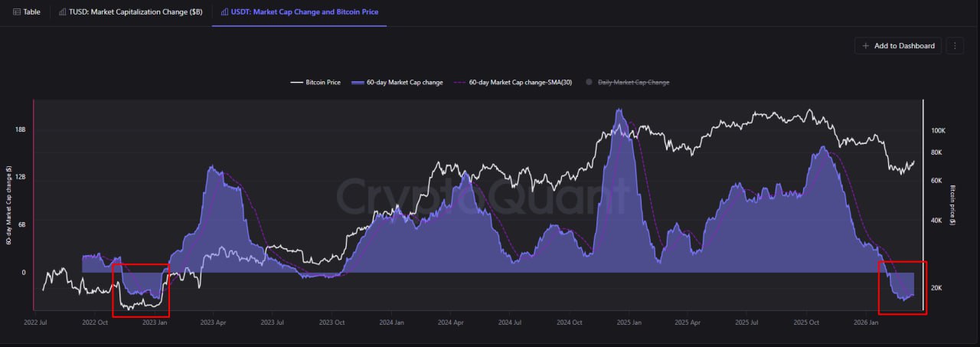Click the purple 60-day Market Cap change swatch
980x347 pixels.
[357, 82]
